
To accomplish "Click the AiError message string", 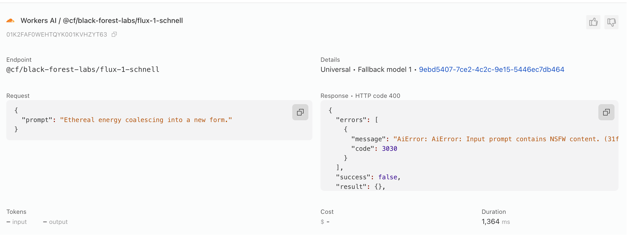I will (506, 139).
